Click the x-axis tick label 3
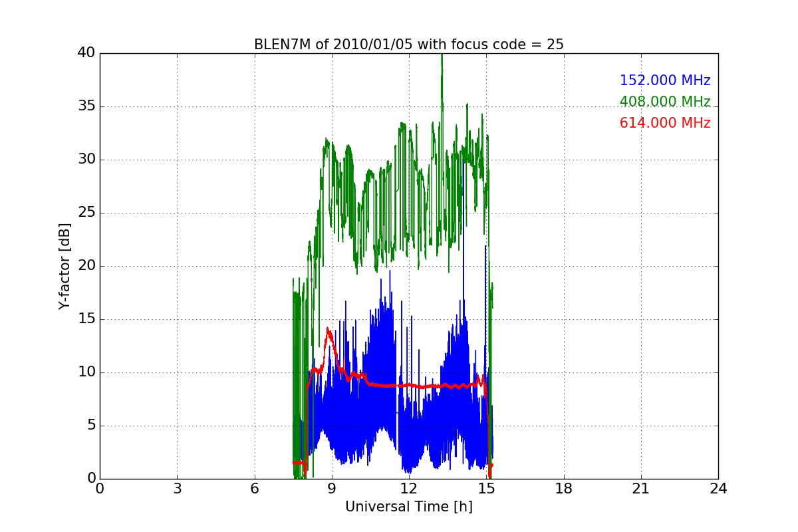Image resolution: width=798 pixels, height=532 pixels. [177, 489]
